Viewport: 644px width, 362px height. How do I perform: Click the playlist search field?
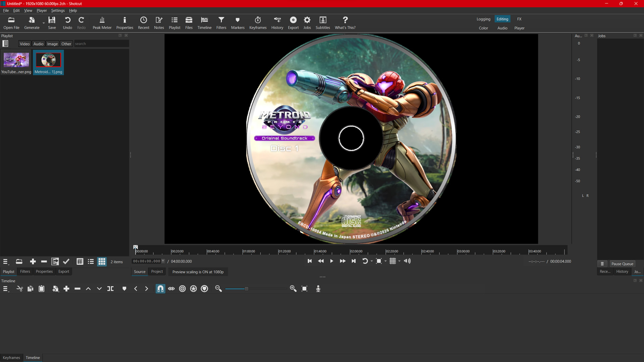pos(101,44)
